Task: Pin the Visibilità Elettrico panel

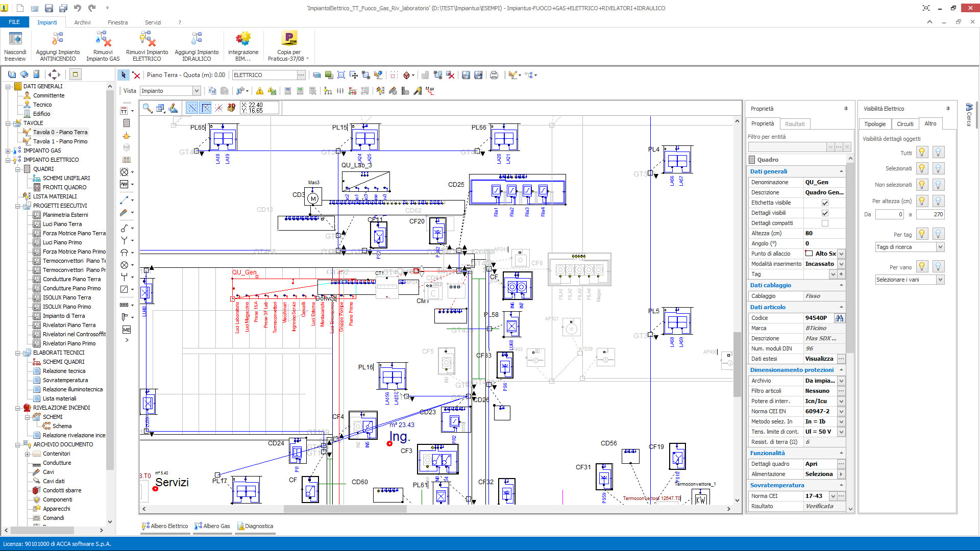Action: coord(948,109)
